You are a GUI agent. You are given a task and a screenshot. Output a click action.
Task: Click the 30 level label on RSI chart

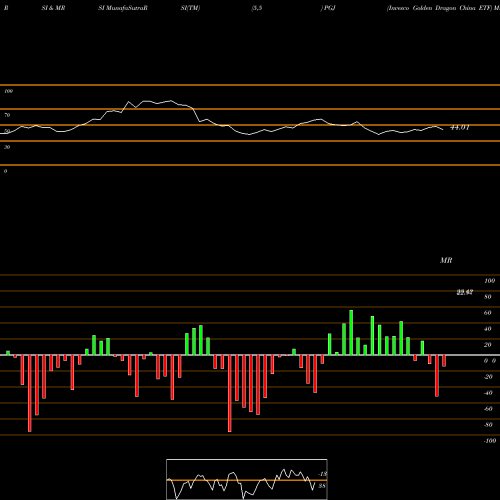coord(7,147)
